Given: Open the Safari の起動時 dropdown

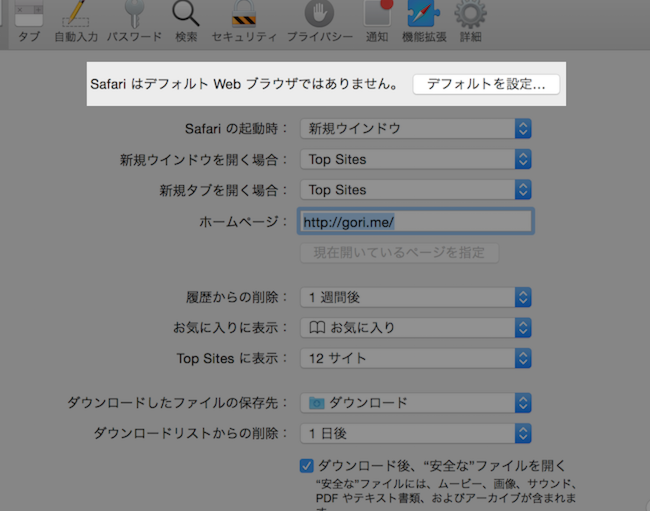Looking at the screenshot, I should [416, 128].
